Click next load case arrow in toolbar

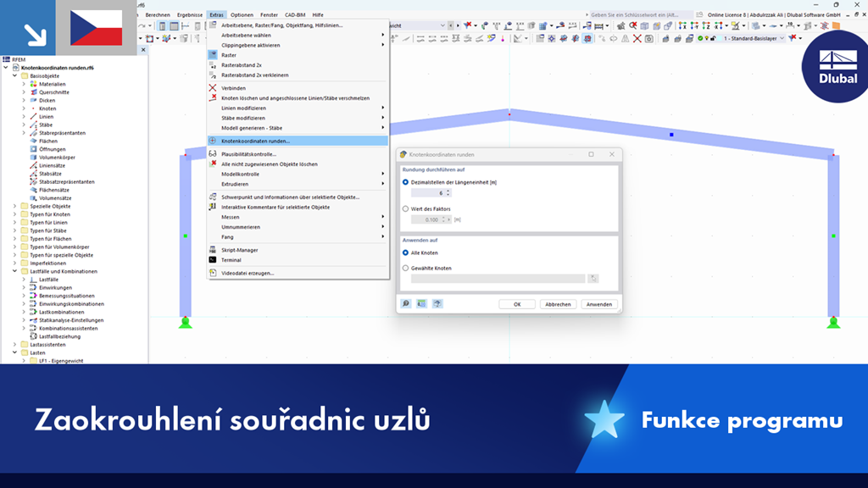(458, 25)
